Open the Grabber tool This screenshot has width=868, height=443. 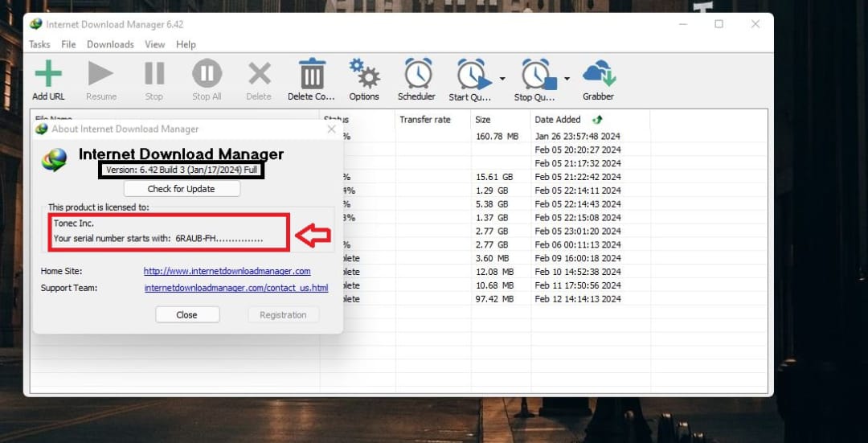[598, 74]
